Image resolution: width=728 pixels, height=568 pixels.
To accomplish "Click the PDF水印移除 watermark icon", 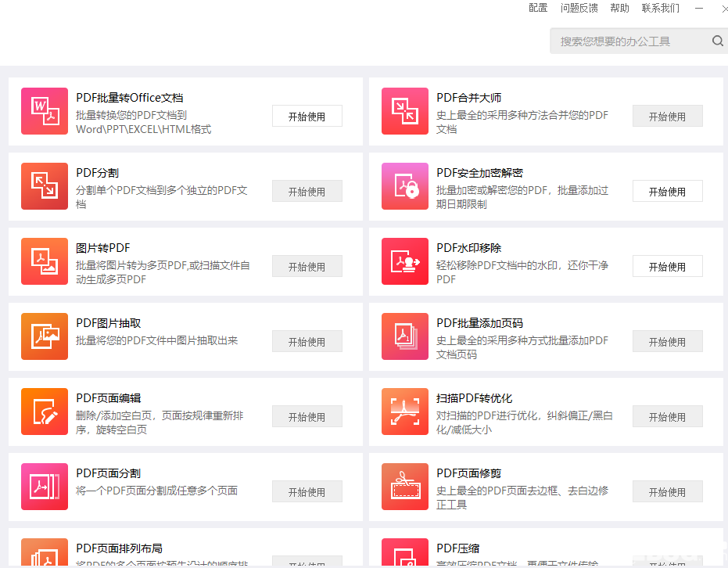I will click(x=405, y=261).
